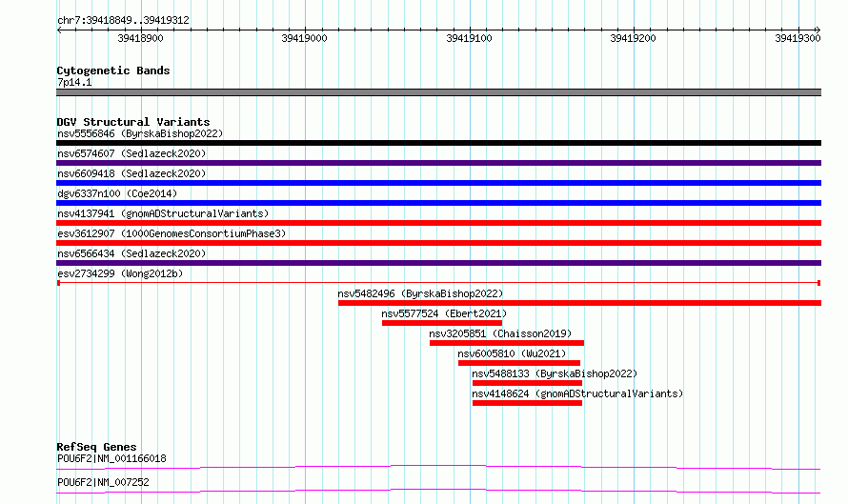848x504 pixels.
Task: Click the red nsv5482496 ByrskaBishop2022 bar
Action: (579, 303)
